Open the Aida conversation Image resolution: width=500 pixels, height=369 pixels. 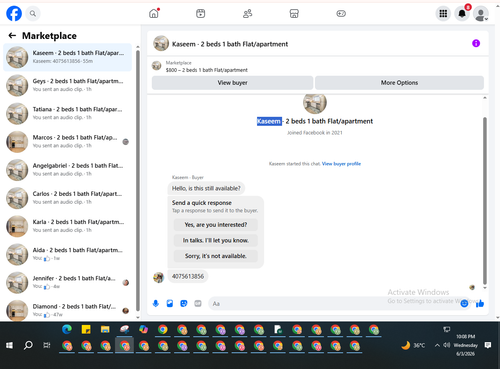(67, 254)
